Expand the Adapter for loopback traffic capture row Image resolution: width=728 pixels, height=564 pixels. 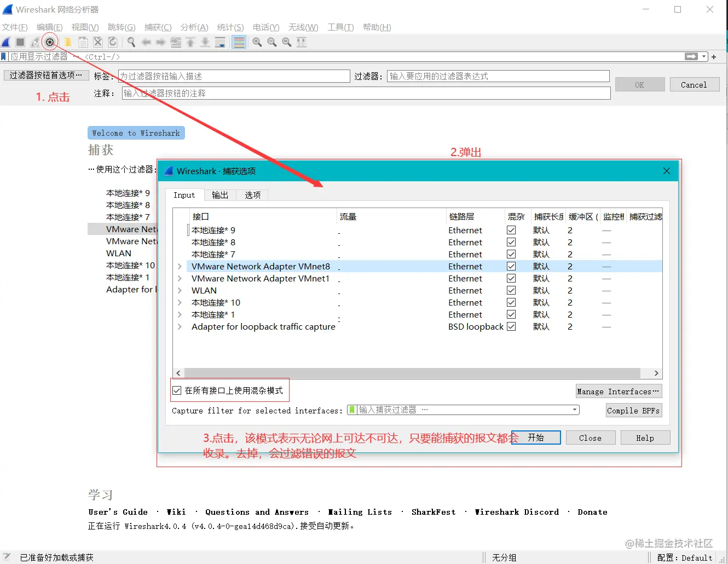[180, 326]
